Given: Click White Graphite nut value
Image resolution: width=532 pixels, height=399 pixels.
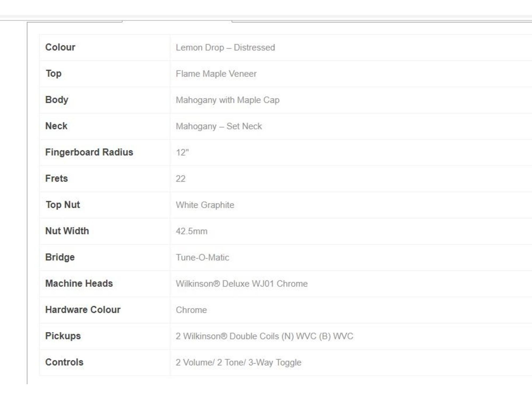Looking at the screenshot, I should click(x=205, y=205).
